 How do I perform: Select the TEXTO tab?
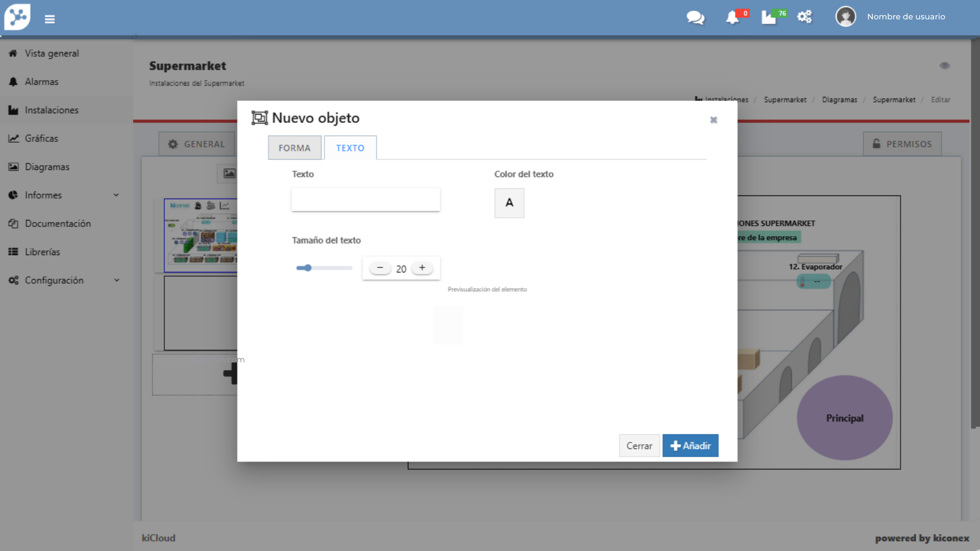[350, 148]
